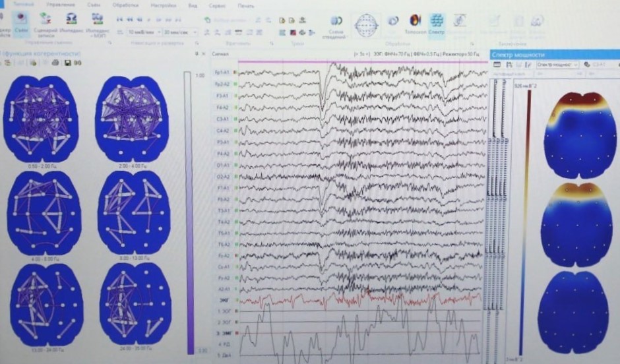620x364 pixels.
Task: Jump to the record start
Action: pyautogui.click(x=120, y=19)
